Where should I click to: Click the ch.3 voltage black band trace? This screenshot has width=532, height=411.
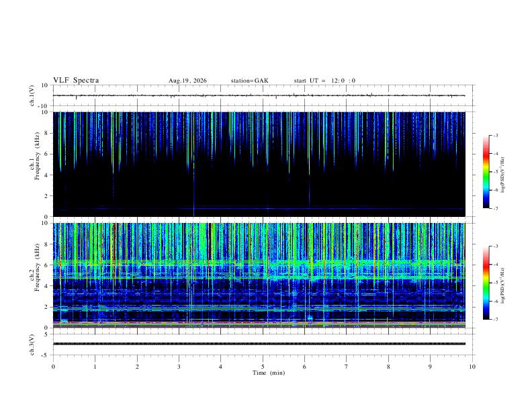click(259, 344)
